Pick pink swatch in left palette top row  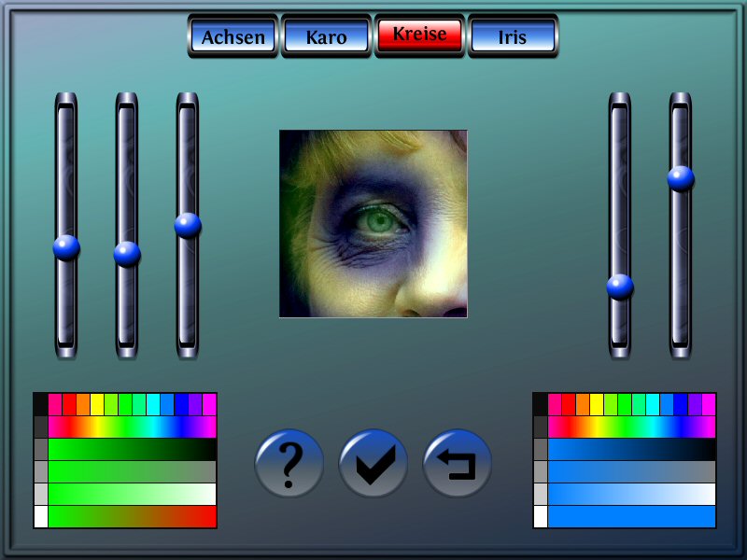(55, 405)
